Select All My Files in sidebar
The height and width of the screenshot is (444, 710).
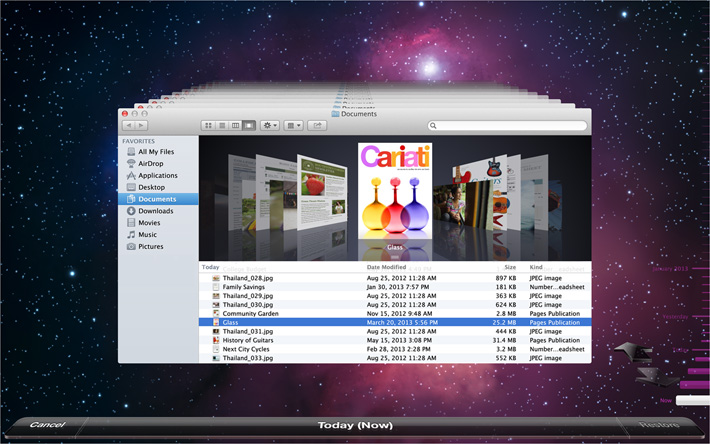[158, 152]
